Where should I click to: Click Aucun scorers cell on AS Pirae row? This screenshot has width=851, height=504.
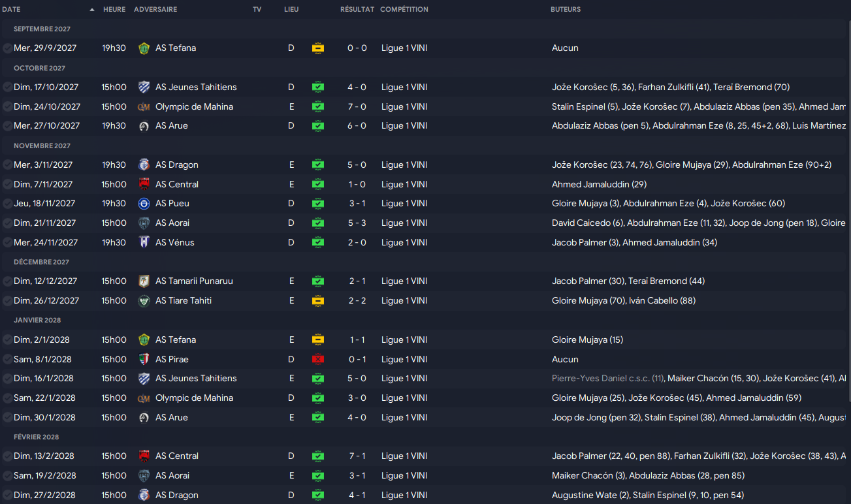click(565, 359)
